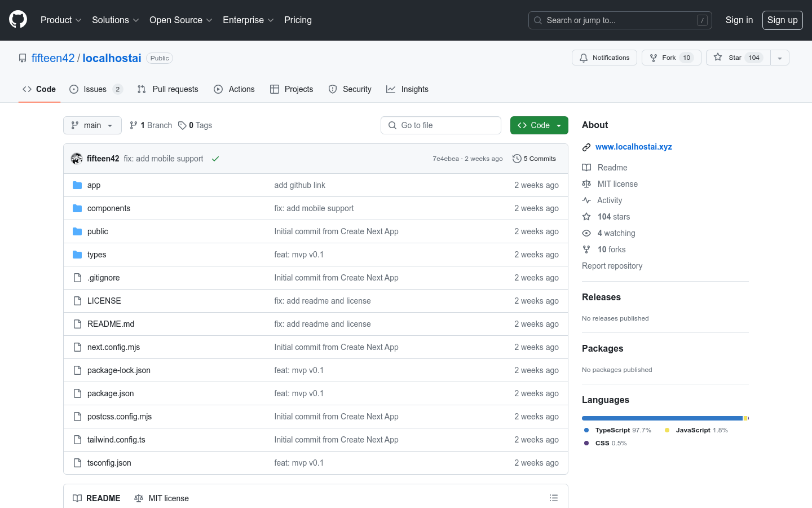This screenshot has width=812, height=508.
Task: Click the Activity pulse icon
Action: coord(586,200)
